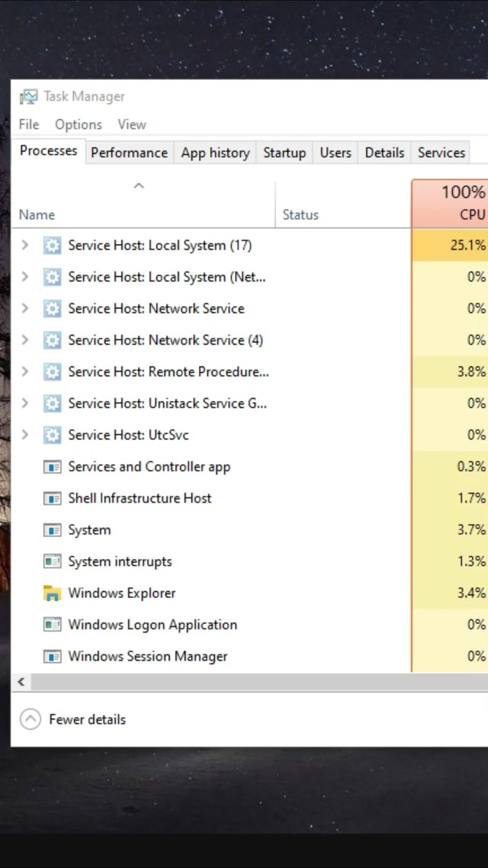488x868 pixels.
Task: Click the horizontal scrollbar left arrow
Action: (x=21, y=682)
